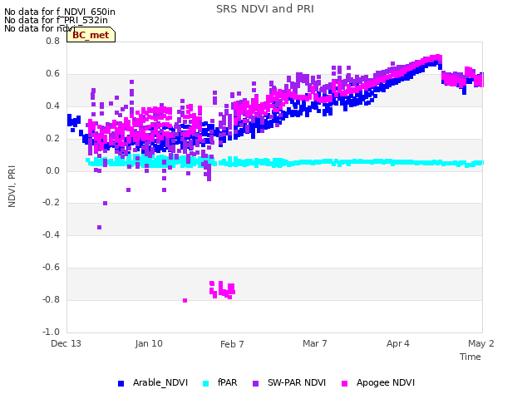Click the 'Jan 10' x-axis tick label
532x399 pixels.
149,343
